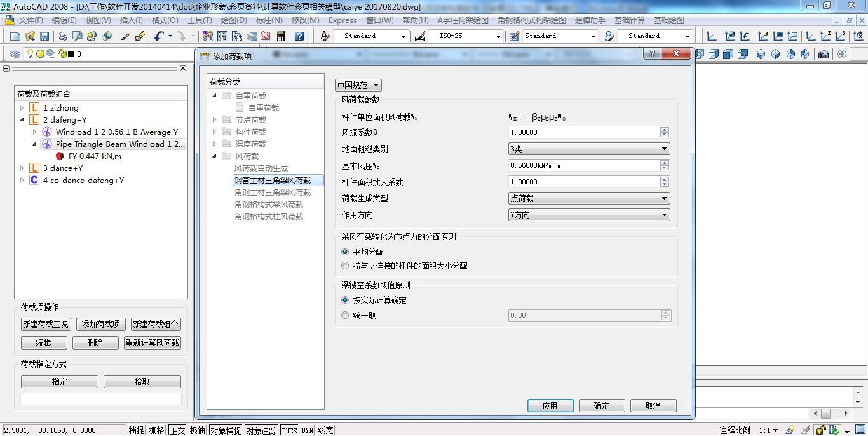Expand the 节点荷载 tree category
Screen dimensions: 868x436
tap(215, 119)
